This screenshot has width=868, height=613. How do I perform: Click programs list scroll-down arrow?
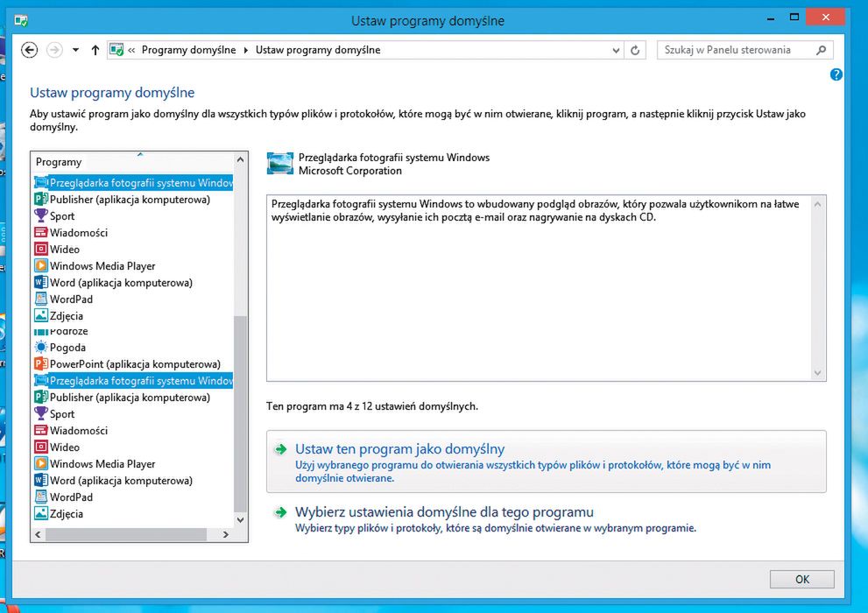(x=240, y=519)
